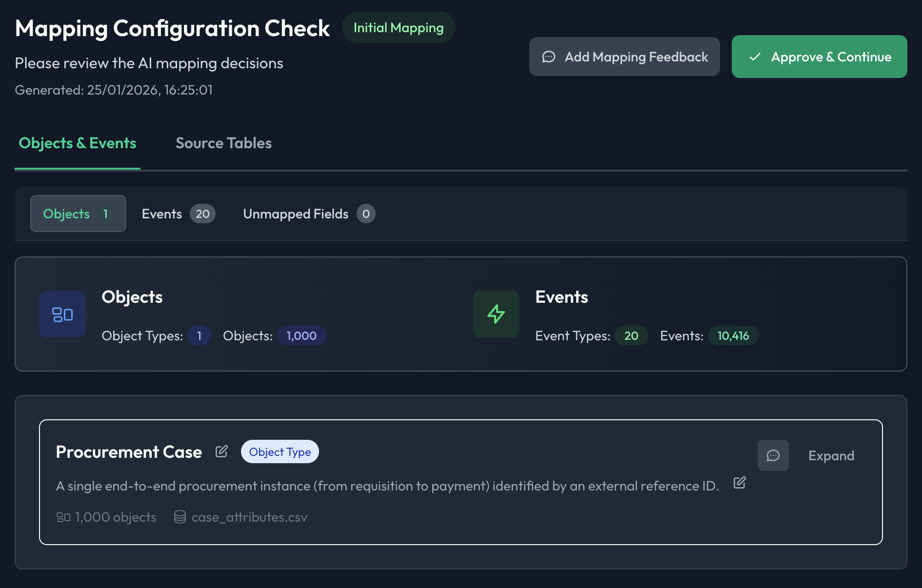
Task: Click the Add Mapping Feedback button
Action: coord(624,57)
